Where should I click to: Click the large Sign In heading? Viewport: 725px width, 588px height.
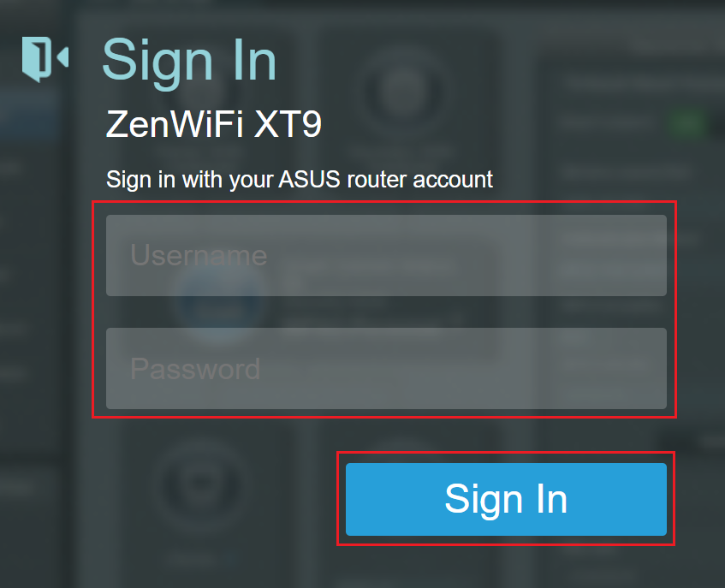pos(189,62)
